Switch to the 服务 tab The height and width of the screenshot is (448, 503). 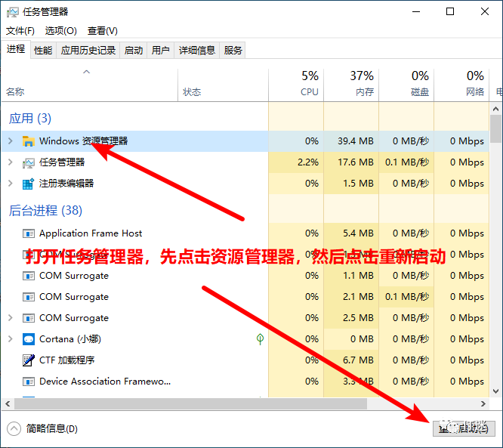point(233,51)
